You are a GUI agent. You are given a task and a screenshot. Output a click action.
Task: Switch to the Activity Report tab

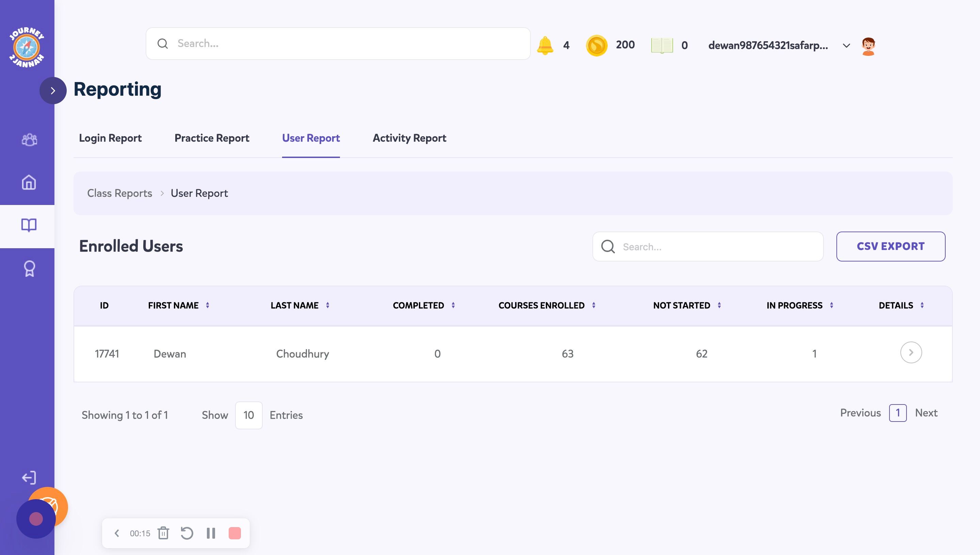(409, 138)
